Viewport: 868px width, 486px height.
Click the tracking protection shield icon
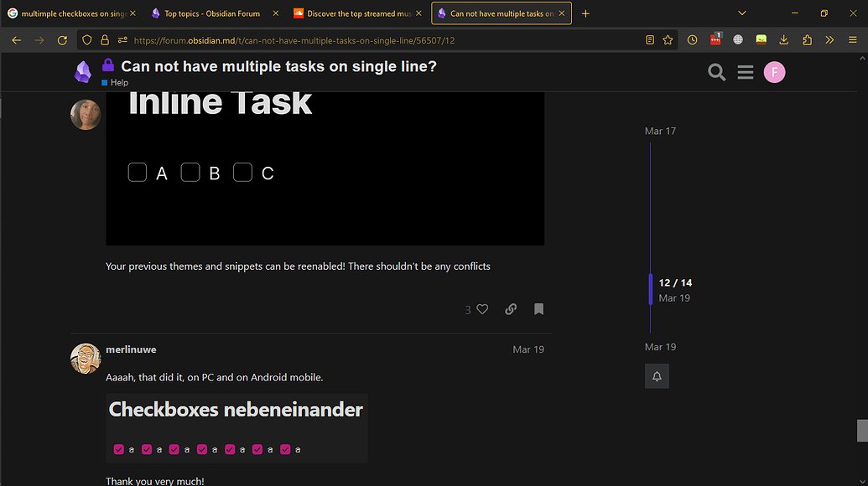click(86, 39)
